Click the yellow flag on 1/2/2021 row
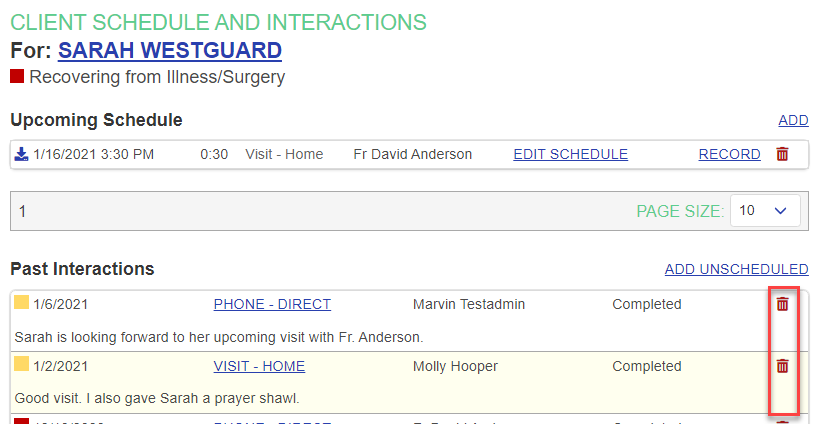This screenshot has height=424, width=823. tap(21, 365)
